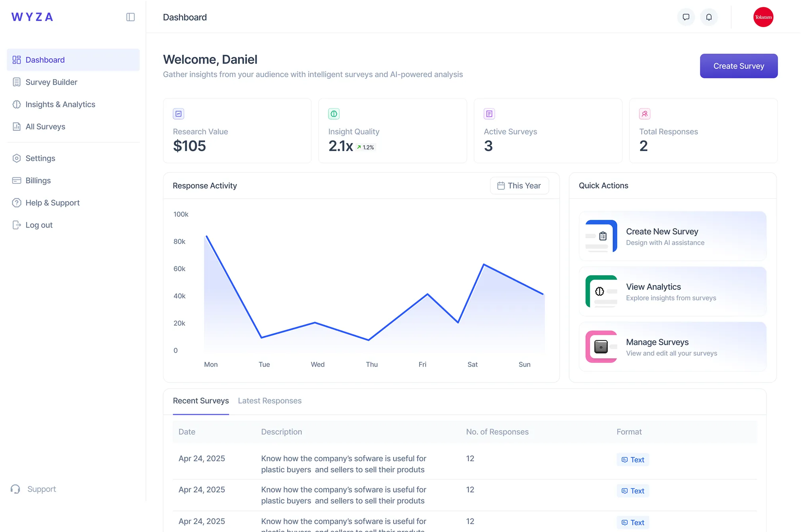
Task: Switch to the Latest Responses tab
Action: [270, 401]
